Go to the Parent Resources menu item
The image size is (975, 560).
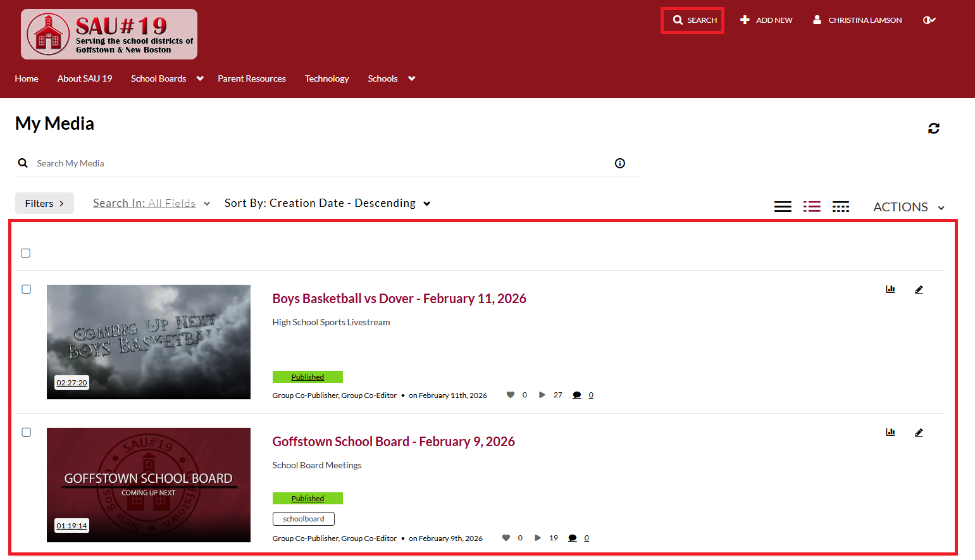coord(252,78)
